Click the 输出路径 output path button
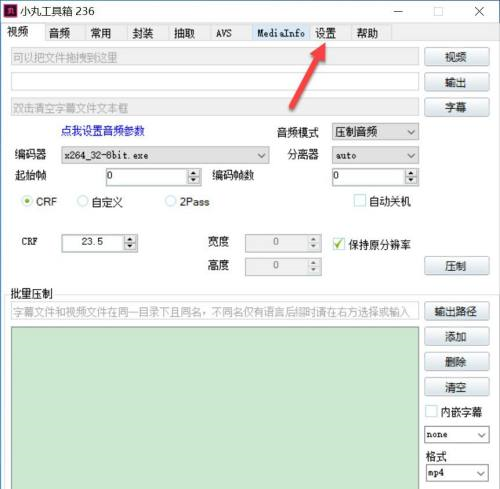 point(456,311)
